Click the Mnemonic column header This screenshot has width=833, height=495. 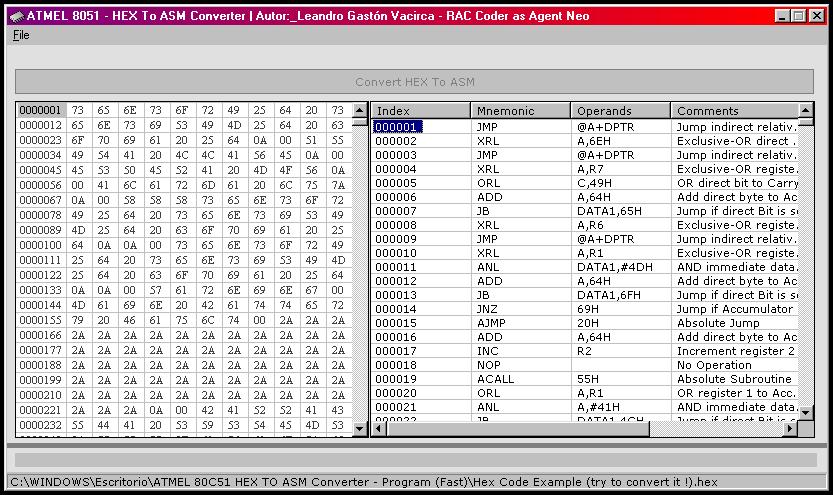tap(520, 111)
